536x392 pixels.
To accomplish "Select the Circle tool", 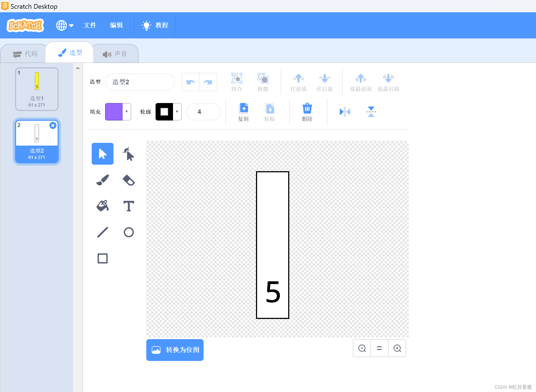I will [129, 232].
